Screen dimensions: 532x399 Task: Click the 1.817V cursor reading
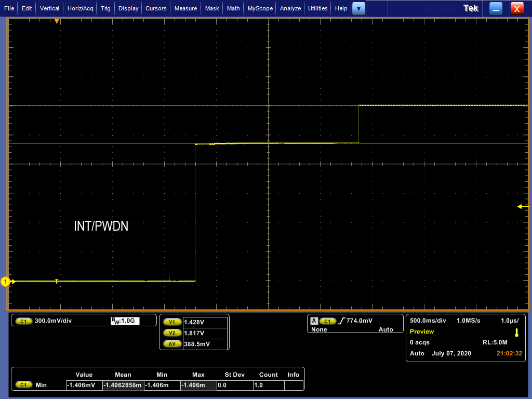(x=205, y=333)
